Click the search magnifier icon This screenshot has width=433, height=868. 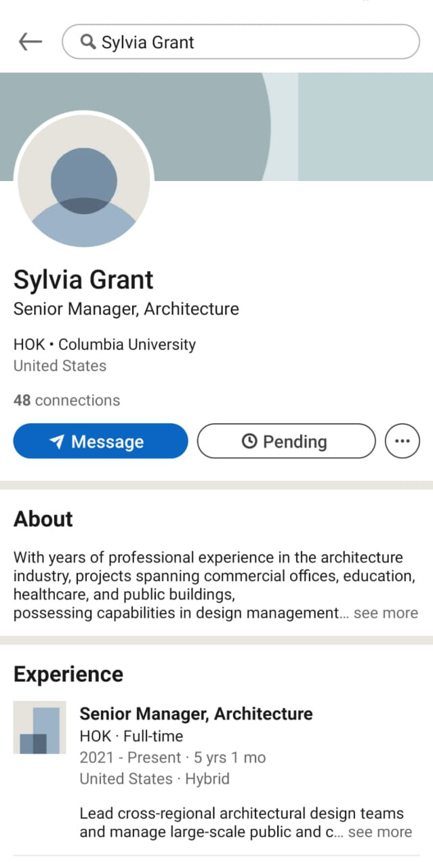(87, 42)
